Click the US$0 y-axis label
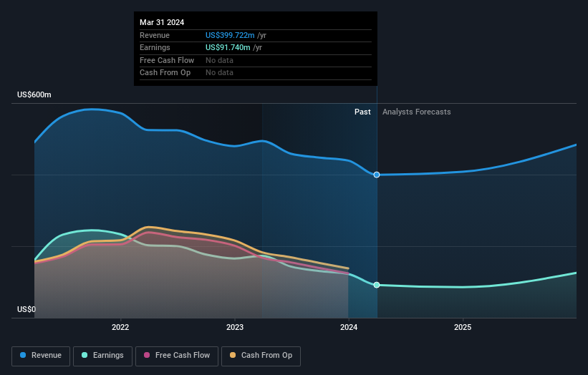This screenshot has width=588, height=375. tap(26, 309)
